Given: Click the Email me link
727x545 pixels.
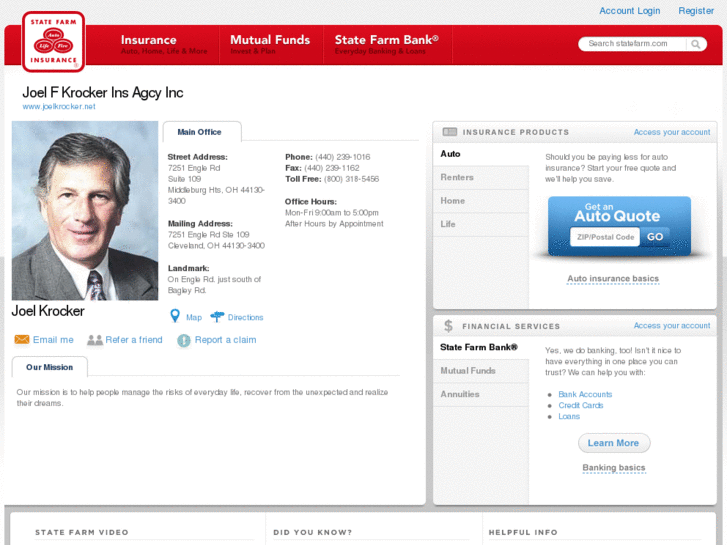Looking at the screenshot, I should tap(53, 340).
